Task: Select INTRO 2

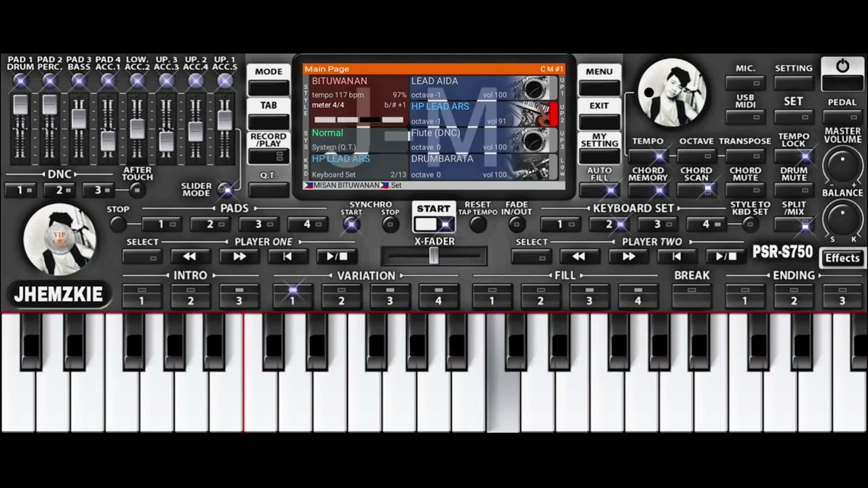Action: tap(191, 296)
